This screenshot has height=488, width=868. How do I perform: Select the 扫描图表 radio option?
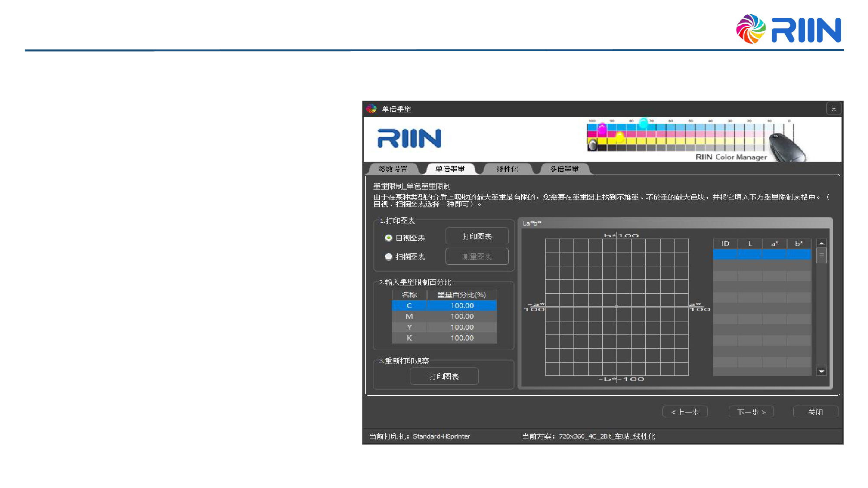[389, 256]
